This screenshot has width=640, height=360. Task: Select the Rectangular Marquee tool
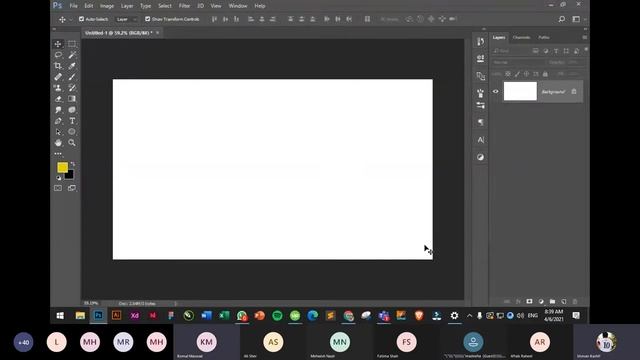[x=72, y=44]
